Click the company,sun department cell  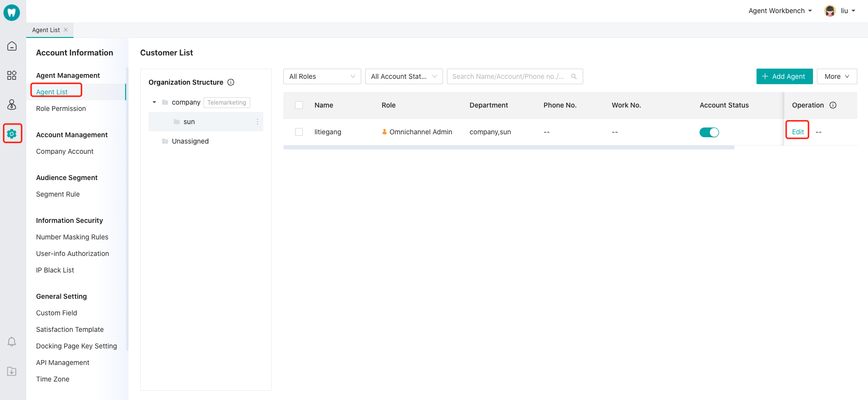pyautogui.click(x=490, y=132)
